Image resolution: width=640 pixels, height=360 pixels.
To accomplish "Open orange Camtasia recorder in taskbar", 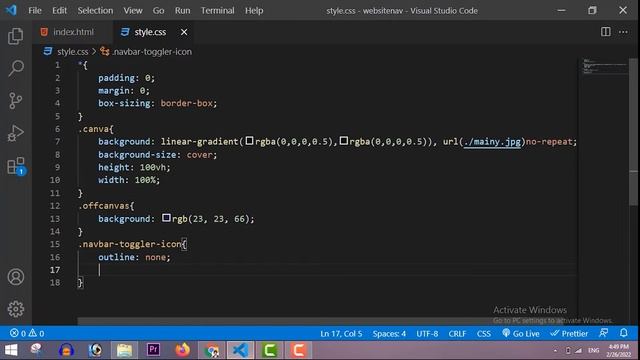I will point(298,350).
